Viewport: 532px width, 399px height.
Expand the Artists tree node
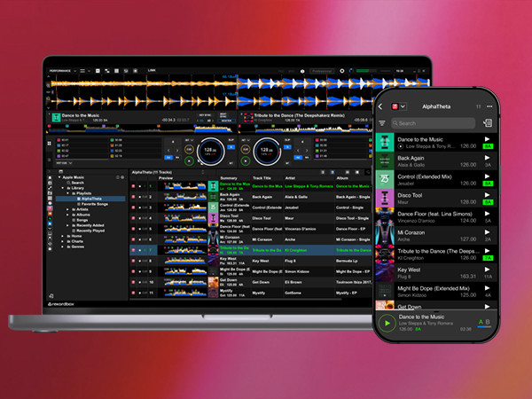click(68, 209)
